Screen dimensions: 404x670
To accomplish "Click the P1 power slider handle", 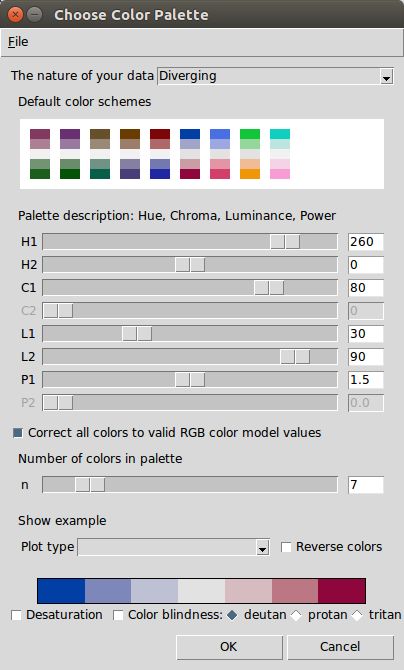I will coord(190,380).
